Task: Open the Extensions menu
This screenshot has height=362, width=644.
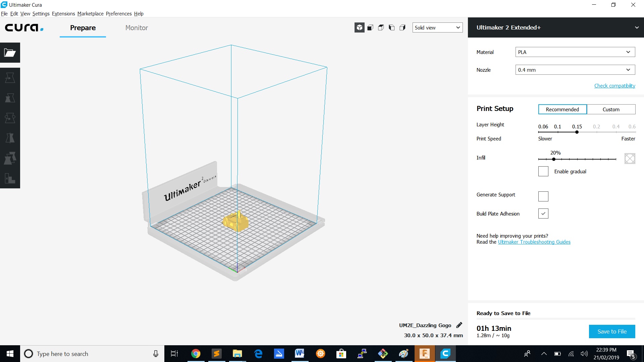Action: 63,14
